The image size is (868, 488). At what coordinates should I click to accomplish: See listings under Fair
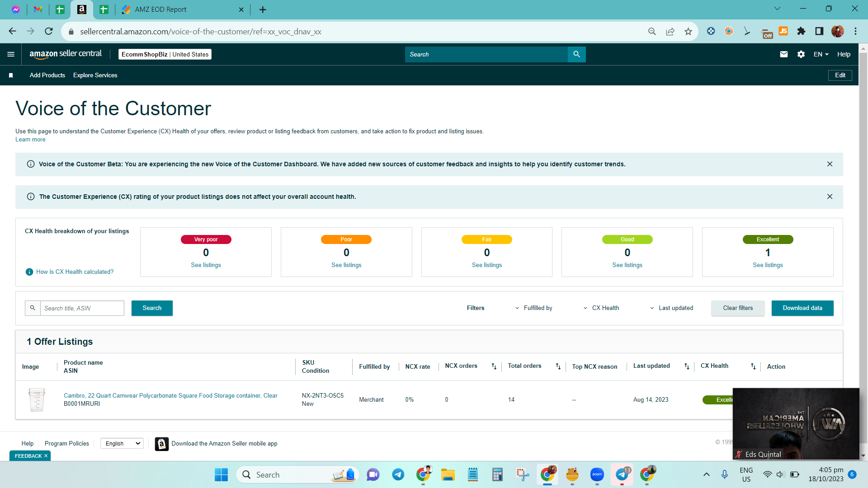coord(487,265)
